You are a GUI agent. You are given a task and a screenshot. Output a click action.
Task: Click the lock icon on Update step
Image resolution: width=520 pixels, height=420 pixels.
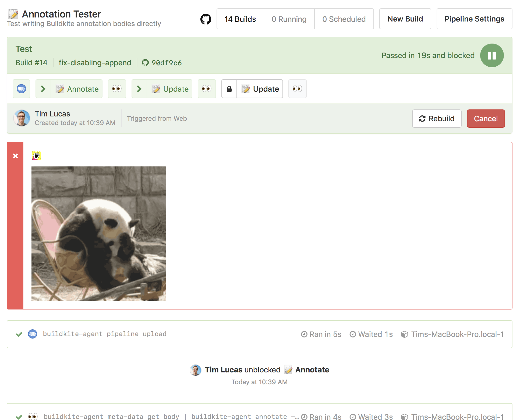point(229,89)
